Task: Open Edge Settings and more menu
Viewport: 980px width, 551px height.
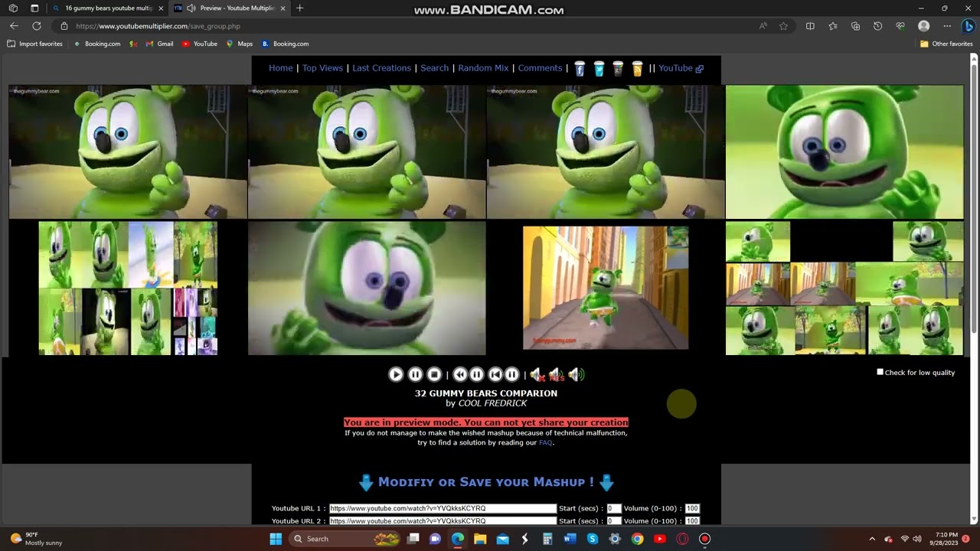Action: click(x=947, y=26)
